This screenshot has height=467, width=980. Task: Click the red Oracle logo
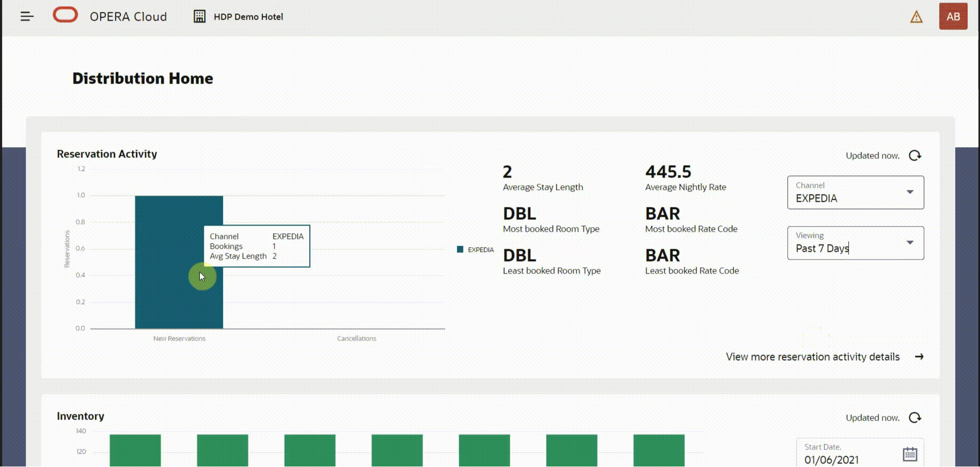[65, 15]
